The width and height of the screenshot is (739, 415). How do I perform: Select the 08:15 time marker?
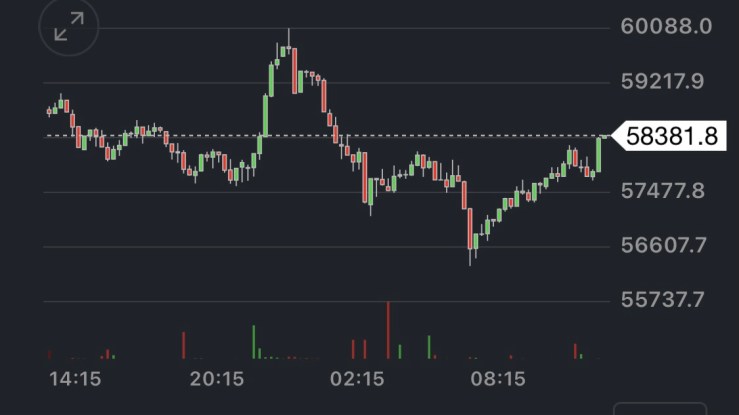pyautogui.click(x=499, y=379)
